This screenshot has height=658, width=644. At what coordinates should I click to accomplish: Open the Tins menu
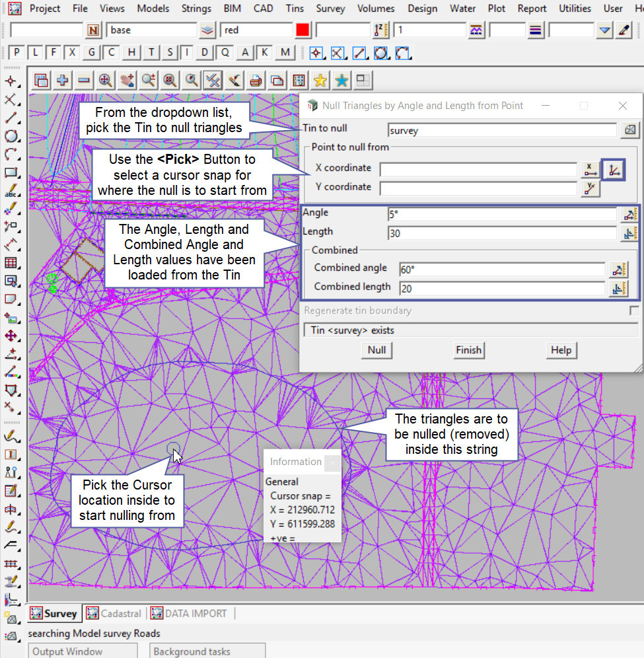pyautogui.click(x=295, y=9)
